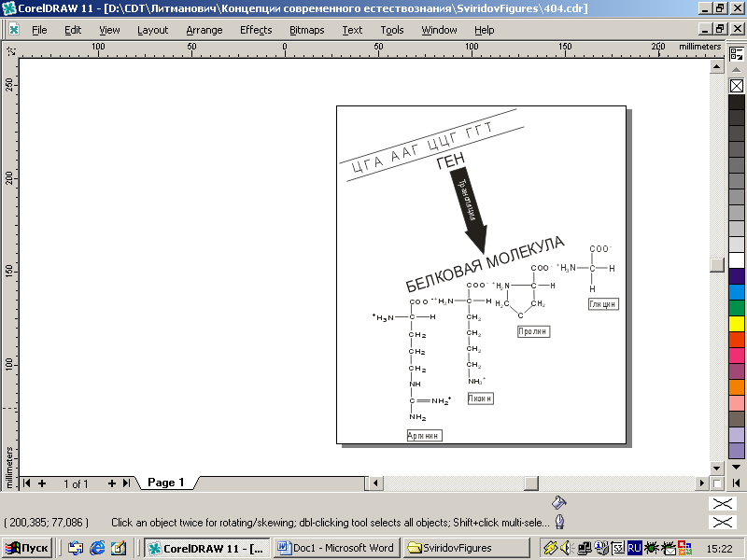The image size is (747, 560).
Task: Open the document control icon beside File
Action: coord(14,29)
